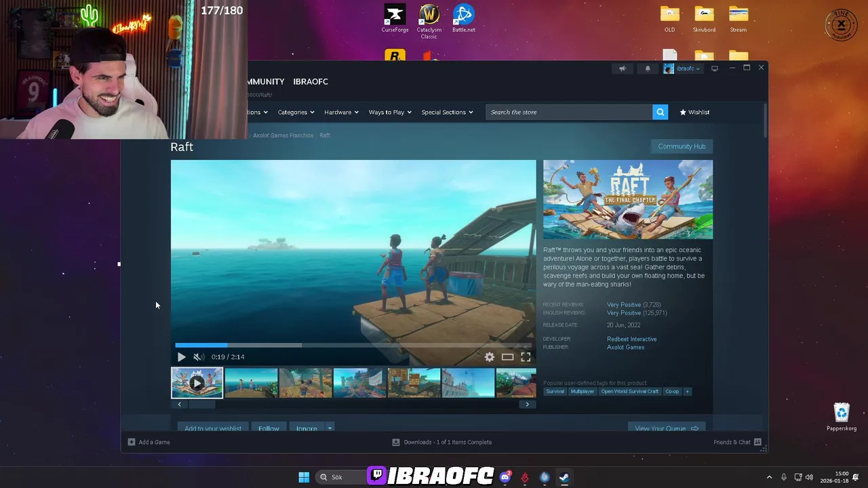The height and width of the screenshot is (488, 868).
Task: Click the screenshot strip scrollbar handle
Action: click(201, 405)
